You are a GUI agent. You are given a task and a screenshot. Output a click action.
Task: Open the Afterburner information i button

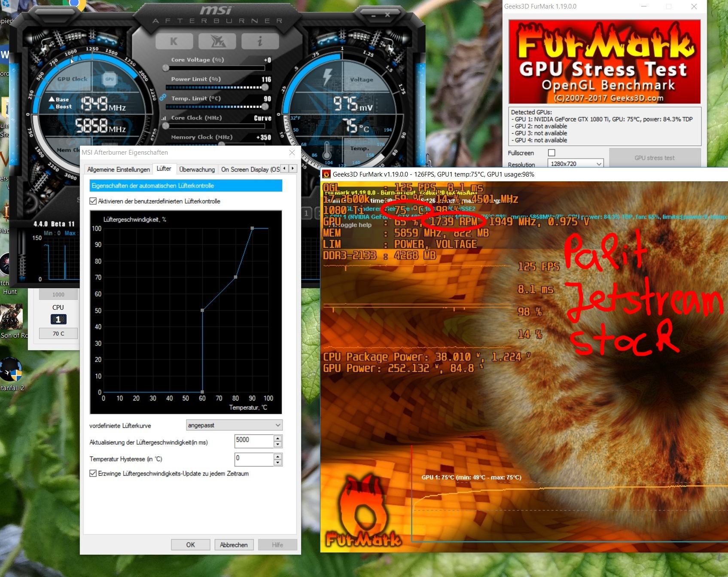pos(260,41)
